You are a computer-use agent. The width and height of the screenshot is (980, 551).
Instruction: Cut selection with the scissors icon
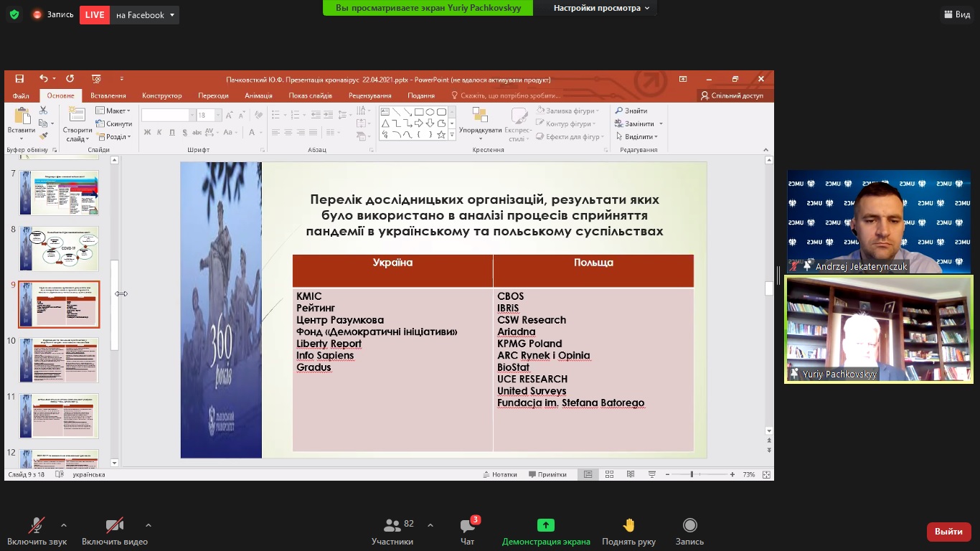point(43,110)
